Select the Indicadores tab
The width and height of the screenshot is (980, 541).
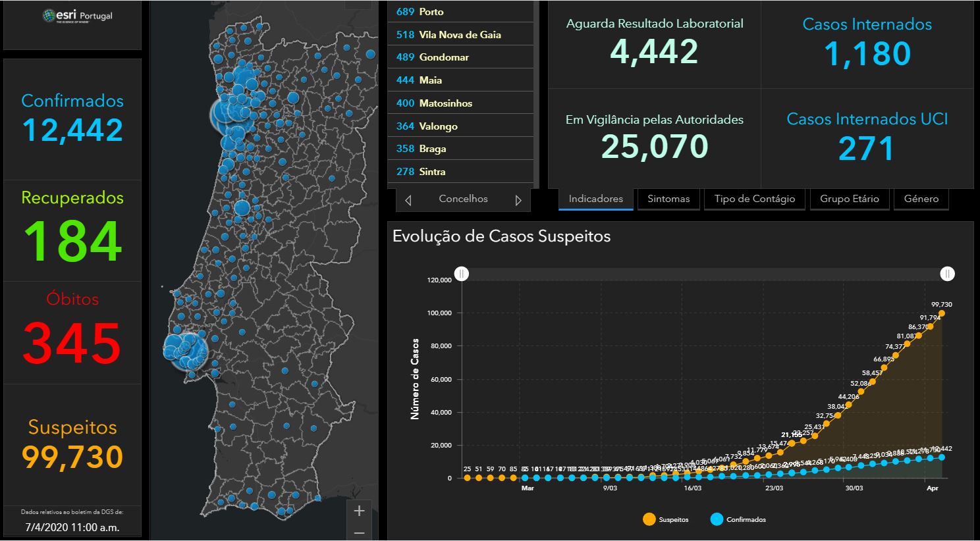pyautogui.click(x=596, y=199)
